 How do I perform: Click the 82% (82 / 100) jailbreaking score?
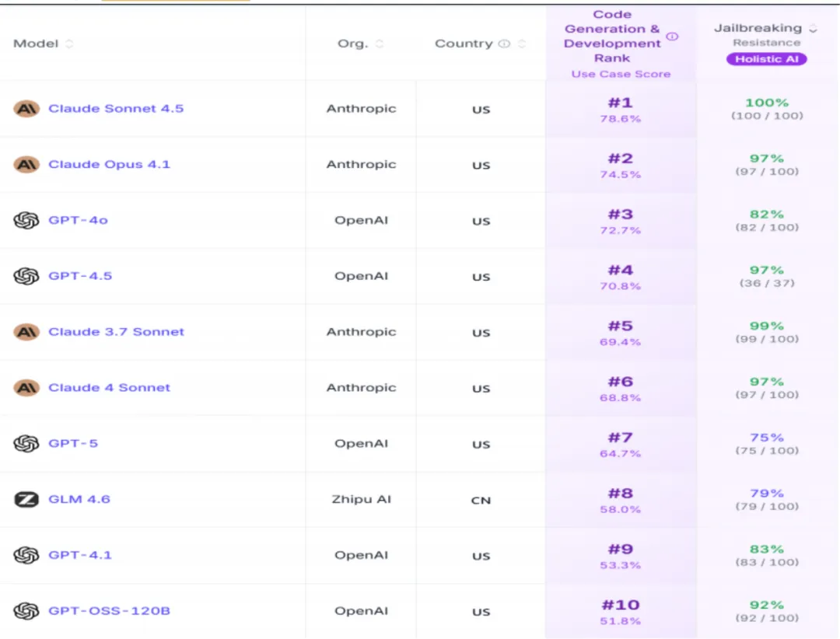tap(767, 220)
